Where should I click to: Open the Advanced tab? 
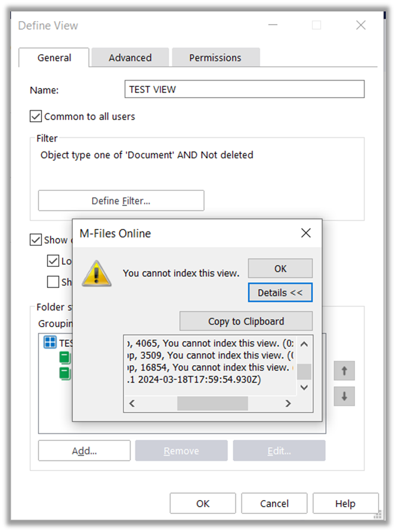(130, 58)
